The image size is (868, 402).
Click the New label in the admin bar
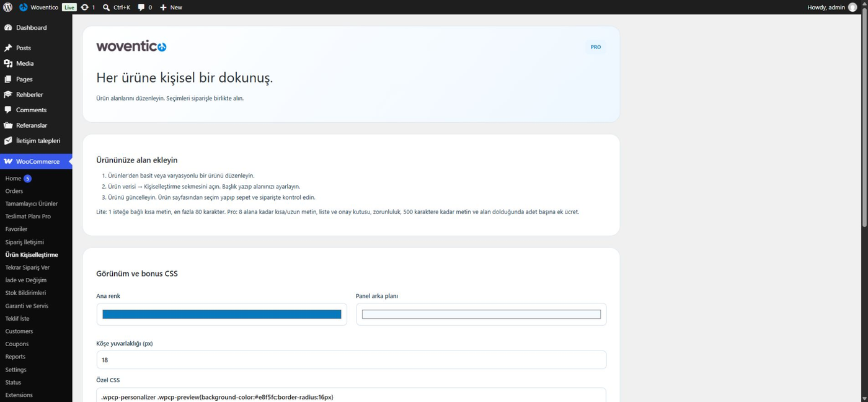(176, 7)
